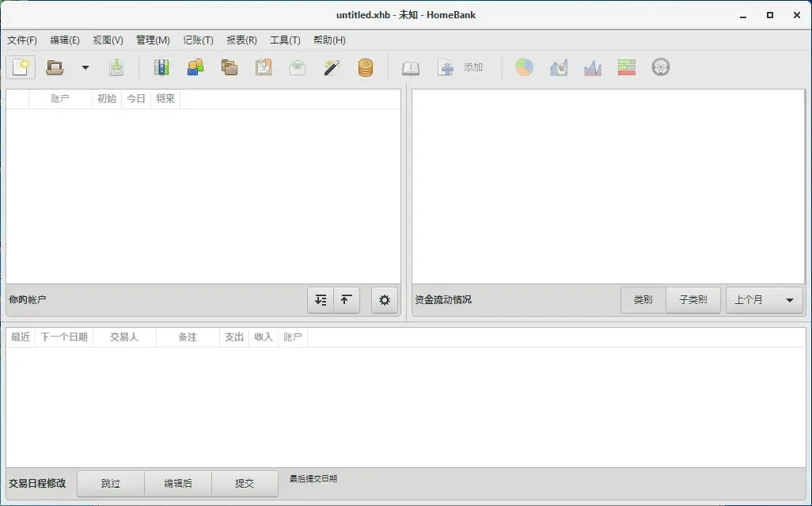
Task: Open the 帮助(H) menu
Action: click(x=329, y=40)
